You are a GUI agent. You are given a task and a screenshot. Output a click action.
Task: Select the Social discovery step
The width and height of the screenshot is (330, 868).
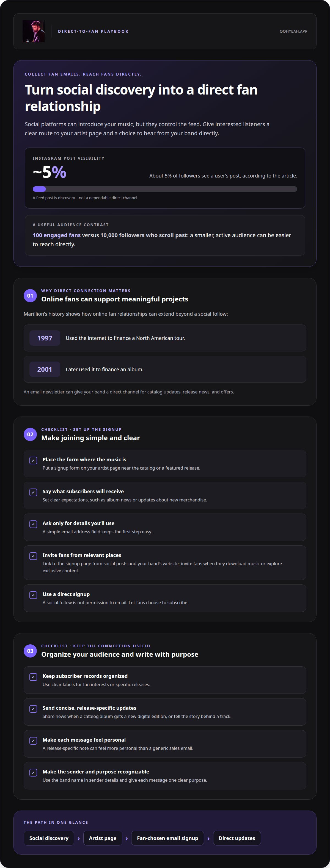(49, 838)
